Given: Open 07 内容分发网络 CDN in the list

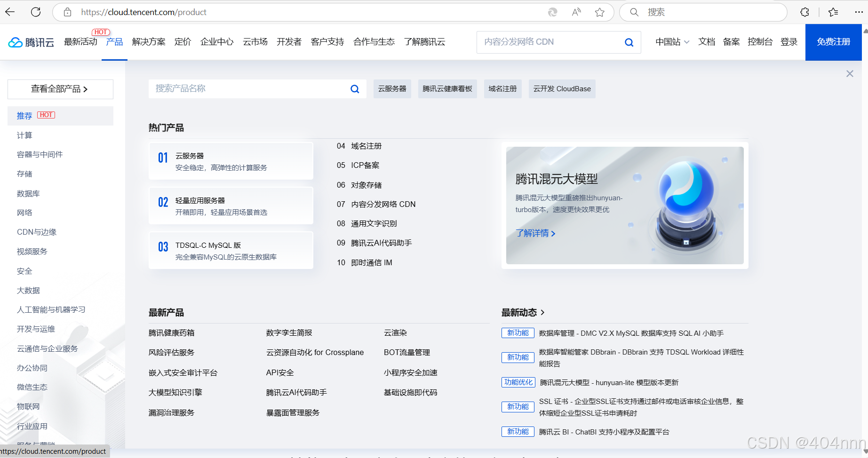Looking at the screenshot, I should pos(376,205).
